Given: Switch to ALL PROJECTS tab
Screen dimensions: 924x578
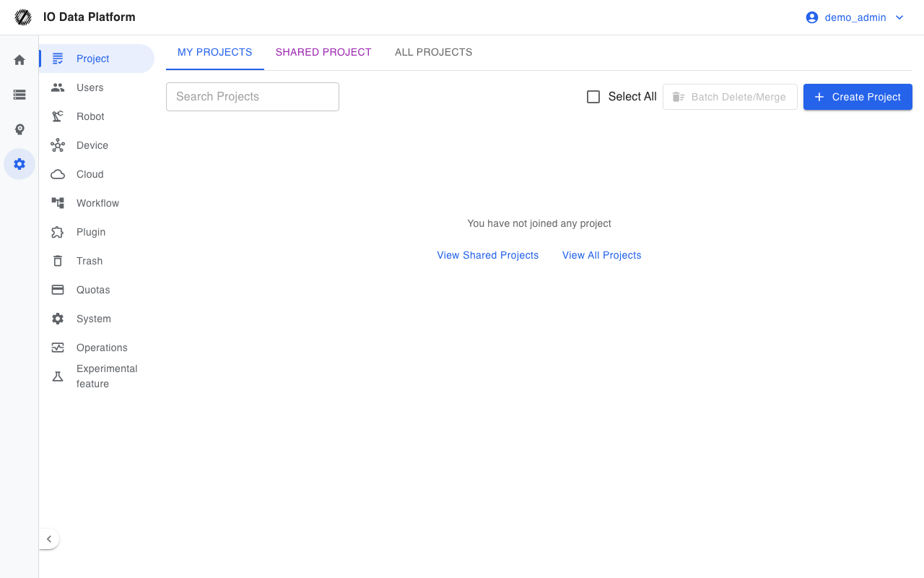Looking at the screenshot, I should coord(434,52).
